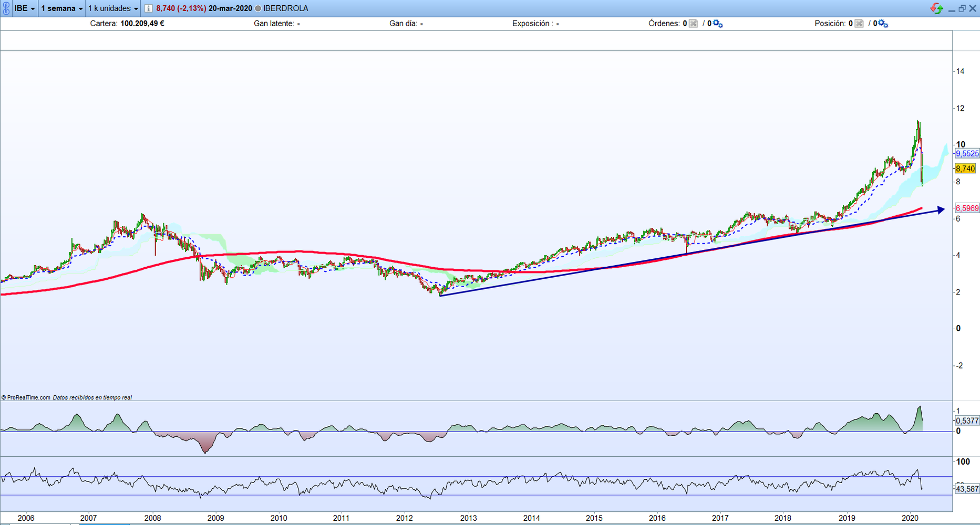Click the grey market status circle
Viewport: 980px width, 525px height.
pos(258,8)
